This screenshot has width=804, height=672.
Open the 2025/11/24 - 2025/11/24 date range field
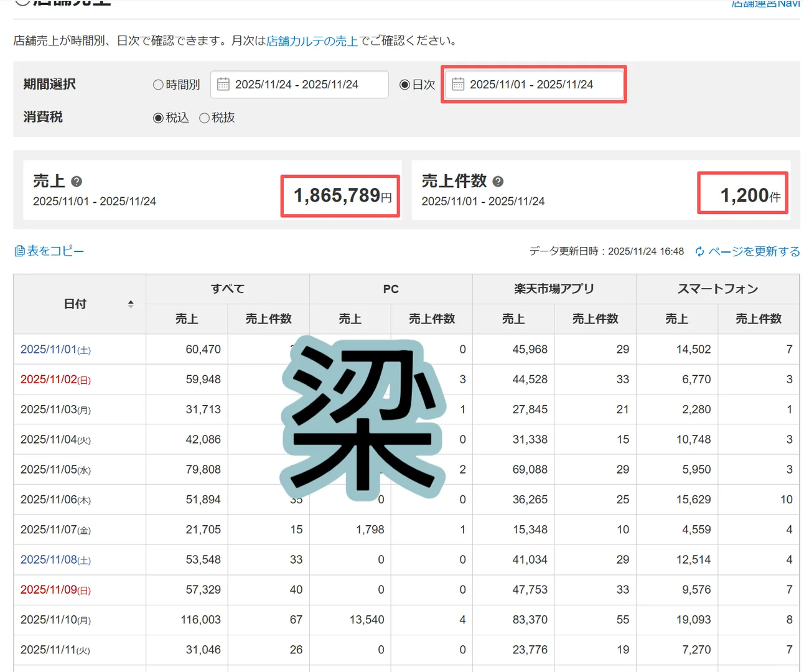point(299,84)
